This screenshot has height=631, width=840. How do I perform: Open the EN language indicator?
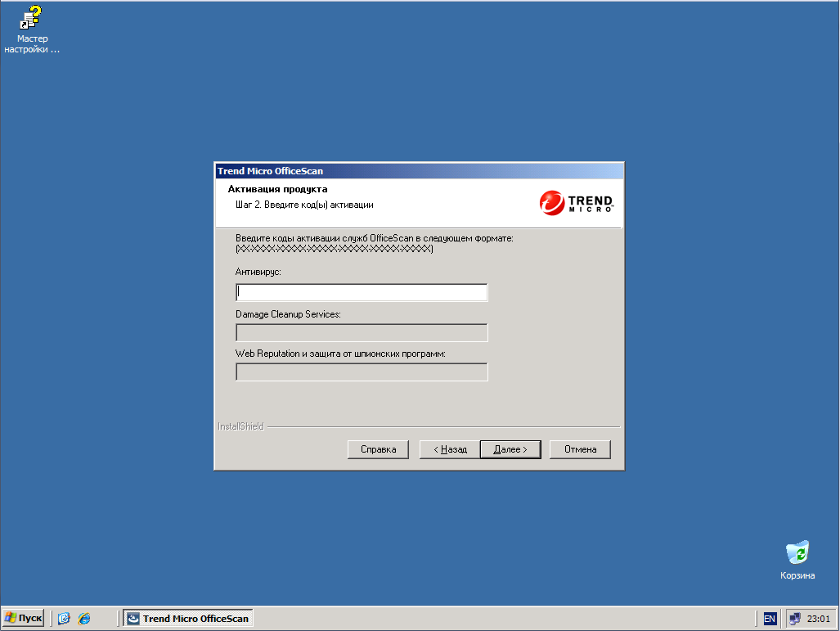[770, 619]
